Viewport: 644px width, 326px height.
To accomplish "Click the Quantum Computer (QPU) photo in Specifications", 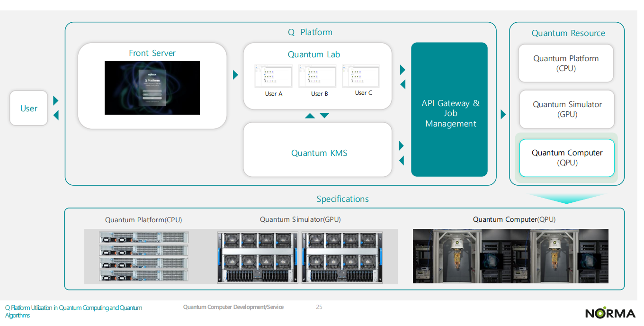I will 510,256.
